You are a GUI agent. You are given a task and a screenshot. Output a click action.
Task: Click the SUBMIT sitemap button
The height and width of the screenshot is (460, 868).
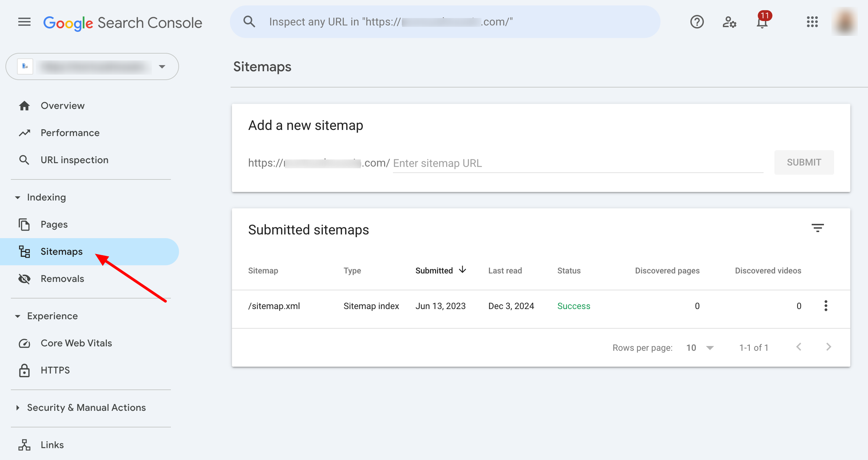pyautogui.click(x=804, y=163)
